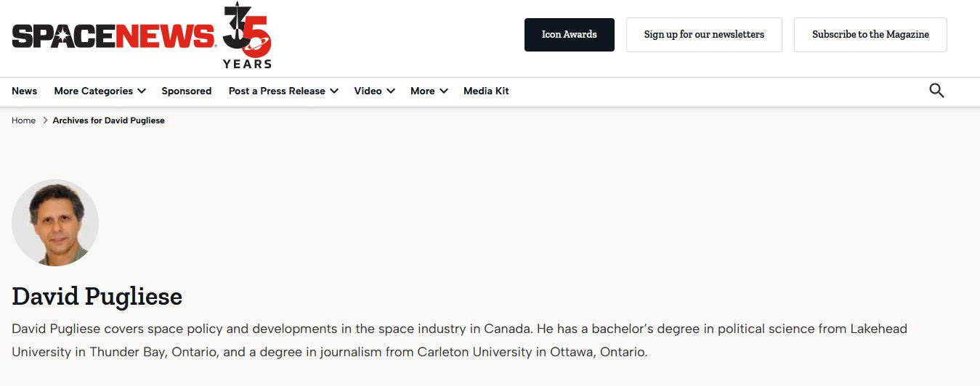The image size is (980, 386).
Task: Open the Sponsored menu item
Action: point(187,91)
